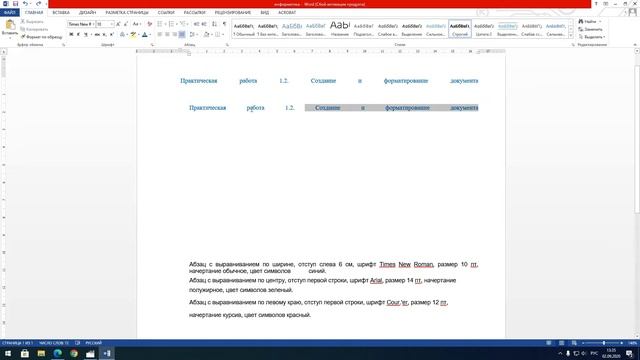This screenshot has height=360, width=640.
Task: Toggle Underline formatting
Action: 86,34
